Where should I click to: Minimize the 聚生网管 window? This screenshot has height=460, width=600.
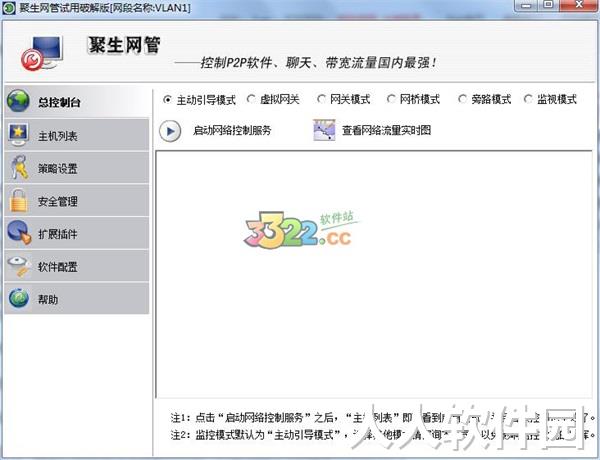527,5
